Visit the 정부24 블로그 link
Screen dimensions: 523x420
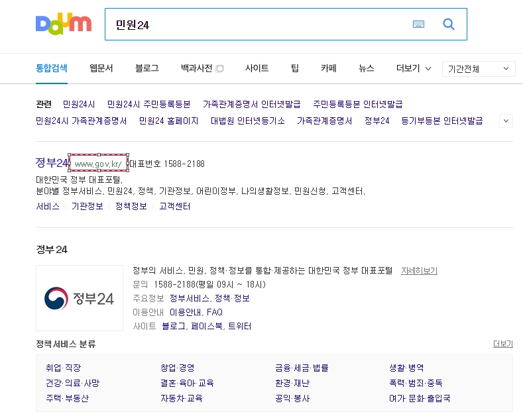click(x=174, y=326)
